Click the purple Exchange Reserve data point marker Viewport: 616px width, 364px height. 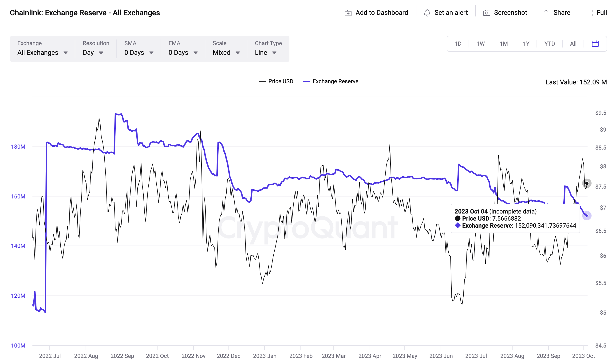point(587,216)
